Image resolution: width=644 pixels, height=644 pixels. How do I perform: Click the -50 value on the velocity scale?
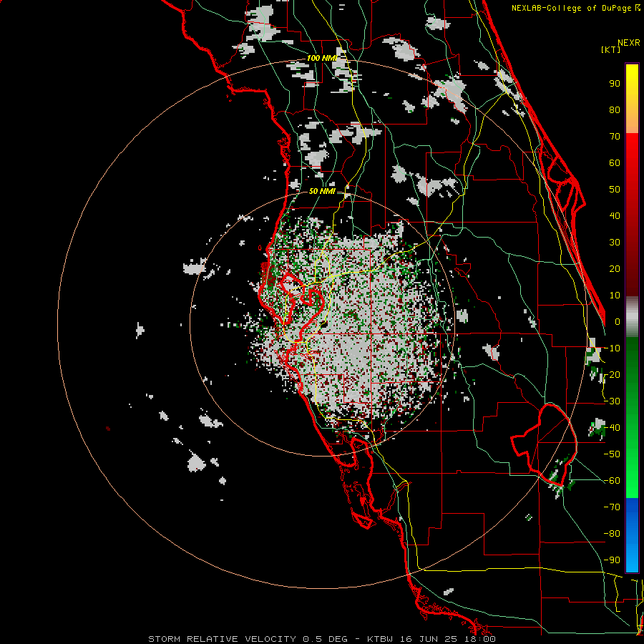(612, 454)
